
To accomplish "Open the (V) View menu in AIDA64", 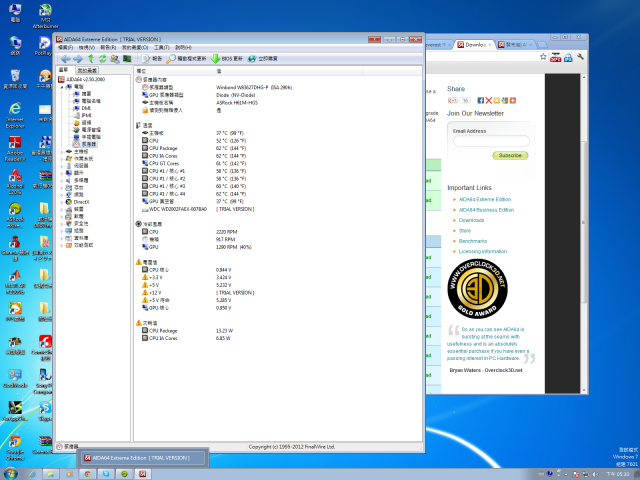I will [x=87, y=48].
